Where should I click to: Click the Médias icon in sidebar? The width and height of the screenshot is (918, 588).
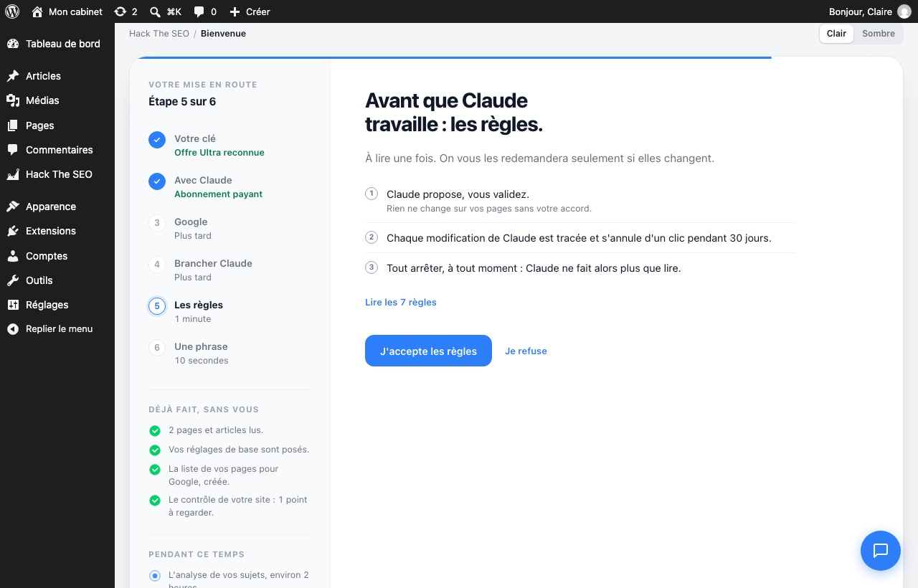click(x=13, y=100)
